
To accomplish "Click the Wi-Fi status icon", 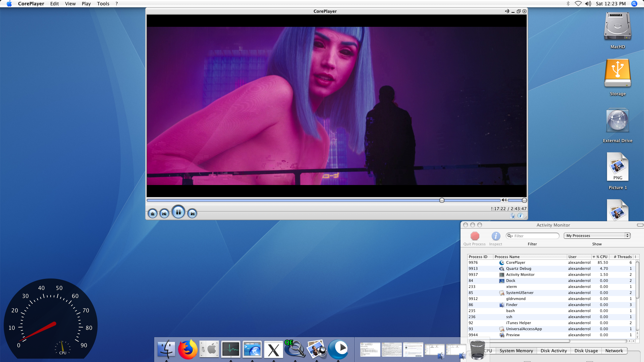I will 578,4.
